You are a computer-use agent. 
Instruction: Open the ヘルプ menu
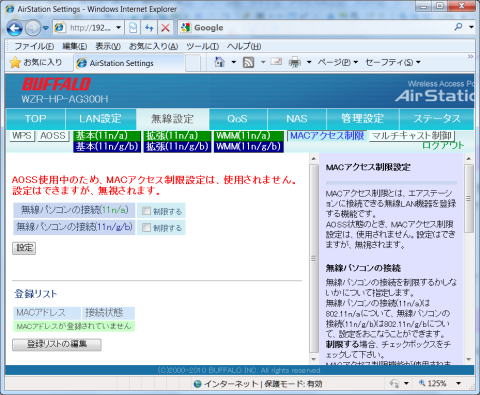coord(244,46)
